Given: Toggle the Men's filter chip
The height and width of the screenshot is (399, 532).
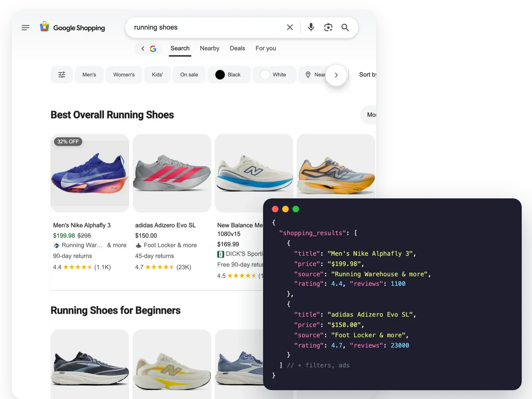Looking at the screenshot, I should click(89, 75).
